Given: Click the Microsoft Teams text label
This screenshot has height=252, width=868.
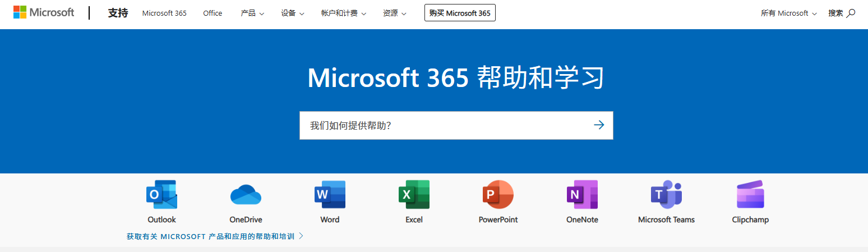Looking at the screenshot, I should coord(666,219).
